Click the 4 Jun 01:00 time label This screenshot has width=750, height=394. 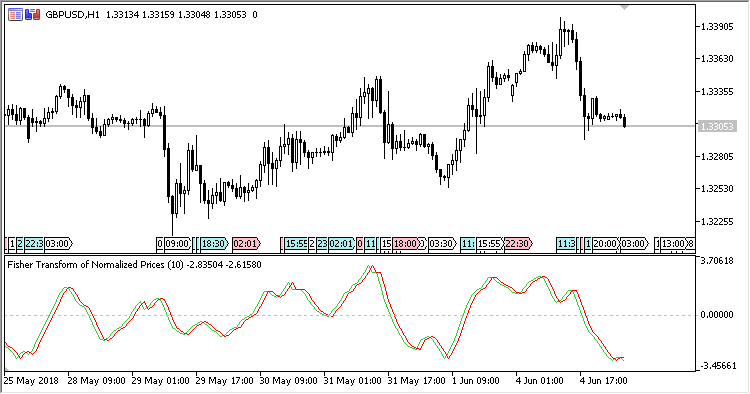[x=540, y=381]
